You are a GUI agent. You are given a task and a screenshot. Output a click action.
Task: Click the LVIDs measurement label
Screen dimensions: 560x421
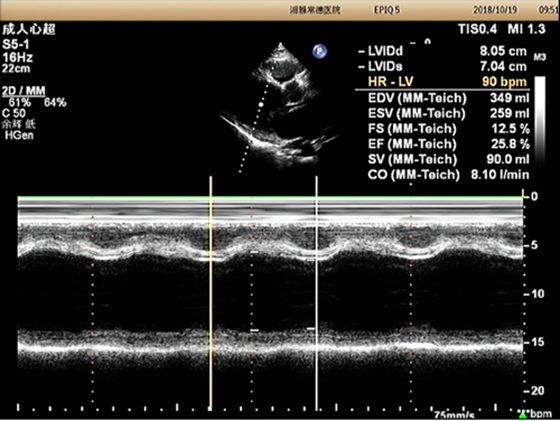(385, 66)
